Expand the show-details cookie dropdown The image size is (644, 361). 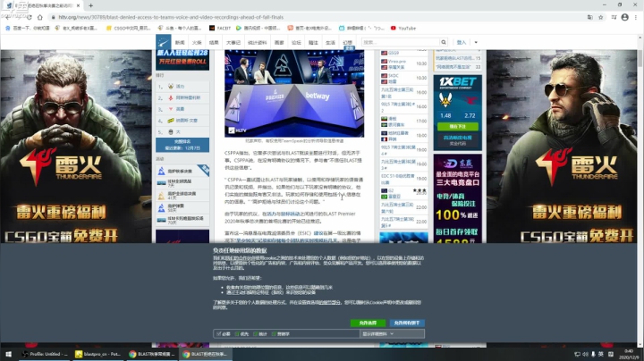click(x=392, y=334)
